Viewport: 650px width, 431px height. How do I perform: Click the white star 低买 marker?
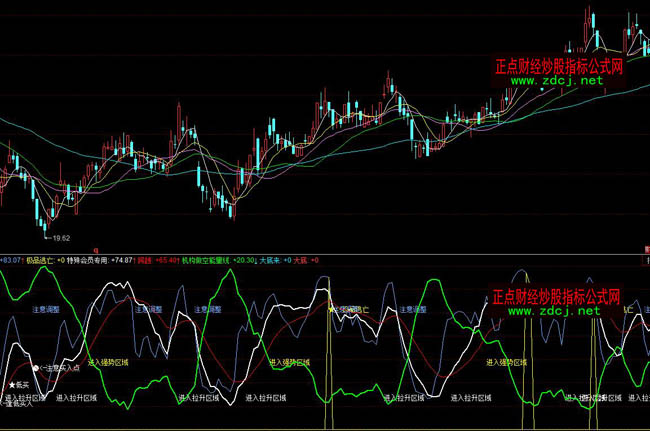(13, 385)
